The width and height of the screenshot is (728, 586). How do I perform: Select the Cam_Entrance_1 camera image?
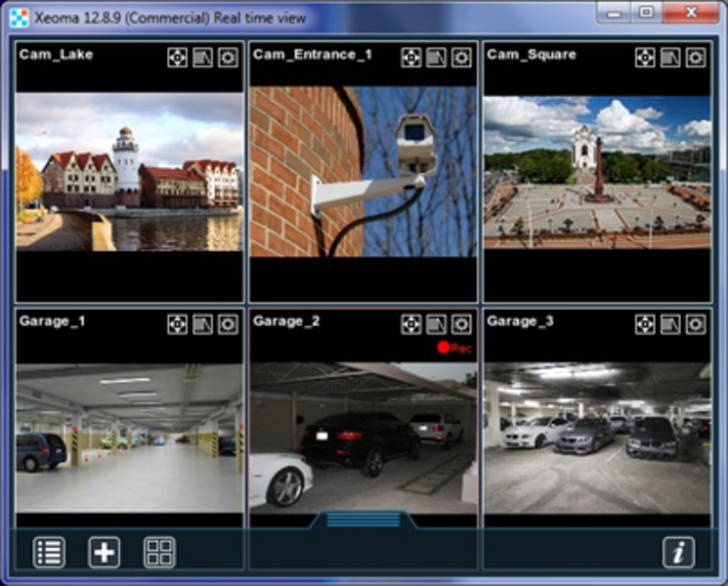coord(364,171)
